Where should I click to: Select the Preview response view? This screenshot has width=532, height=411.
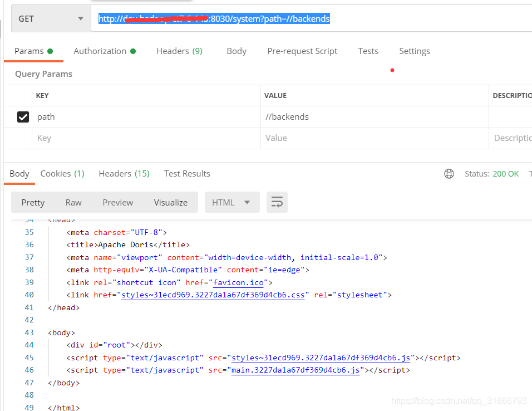(117, 202)
